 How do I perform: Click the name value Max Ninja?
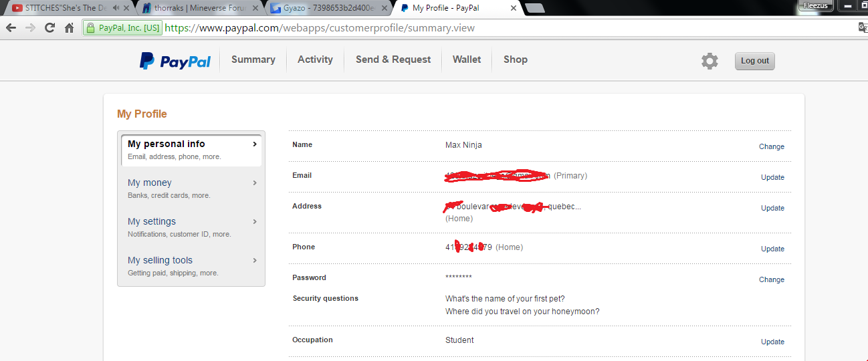coord(463,145)
